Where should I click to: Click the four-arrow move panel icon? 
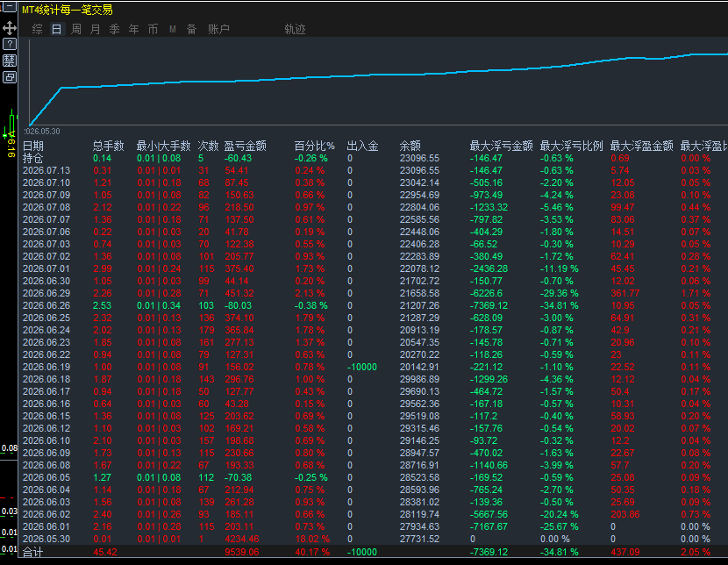pos(10,28)
